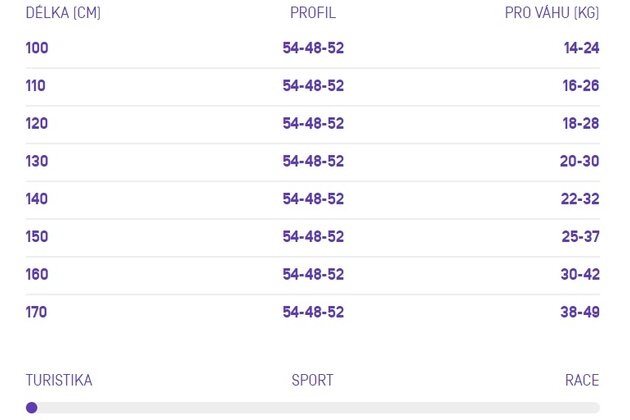Click the DÉLKA (CM) column header
630x420 pixels.
(x=63, y=12)
